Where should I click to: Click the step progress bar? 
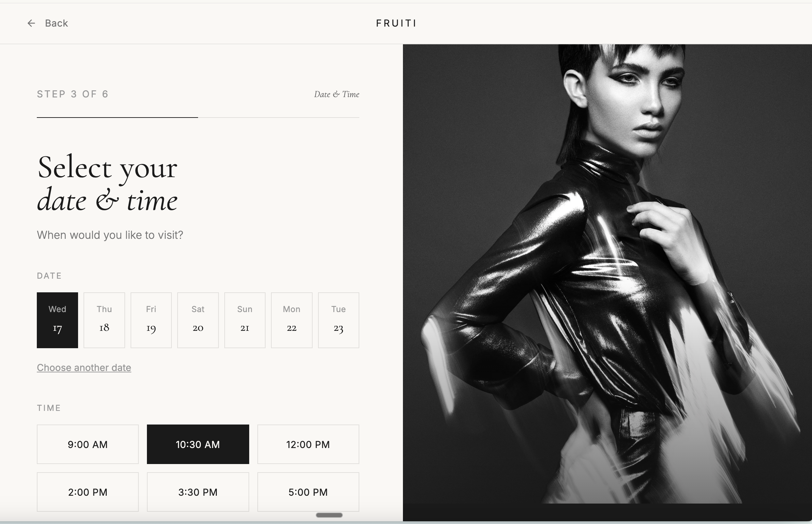tap(198, 118)
